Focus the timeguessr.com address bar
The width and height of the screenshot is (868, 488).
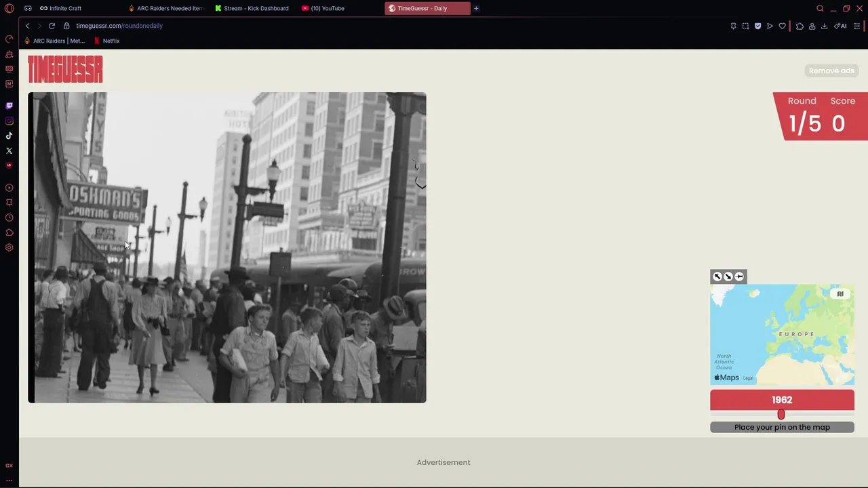[119, 26]
